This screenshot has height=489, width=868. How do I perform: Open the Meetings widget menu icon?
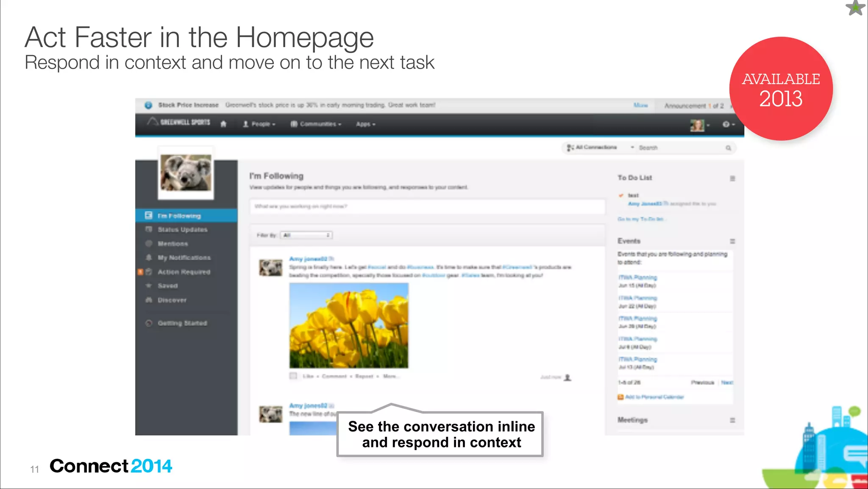(x=732, y=420)
